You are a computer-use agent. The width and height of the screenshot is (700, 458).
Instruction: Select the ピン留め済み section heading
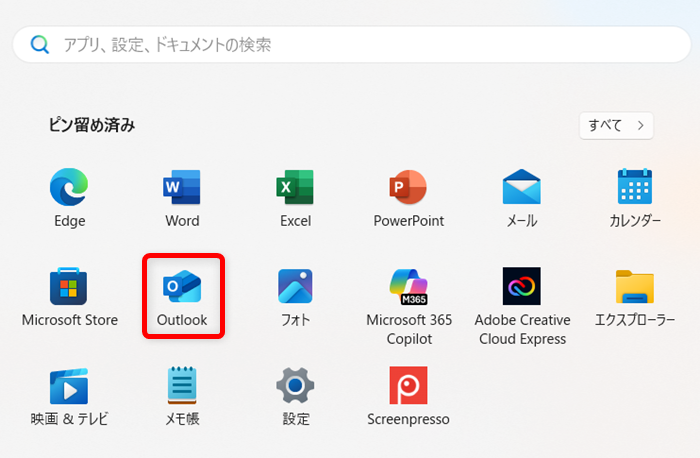point(92,125)
